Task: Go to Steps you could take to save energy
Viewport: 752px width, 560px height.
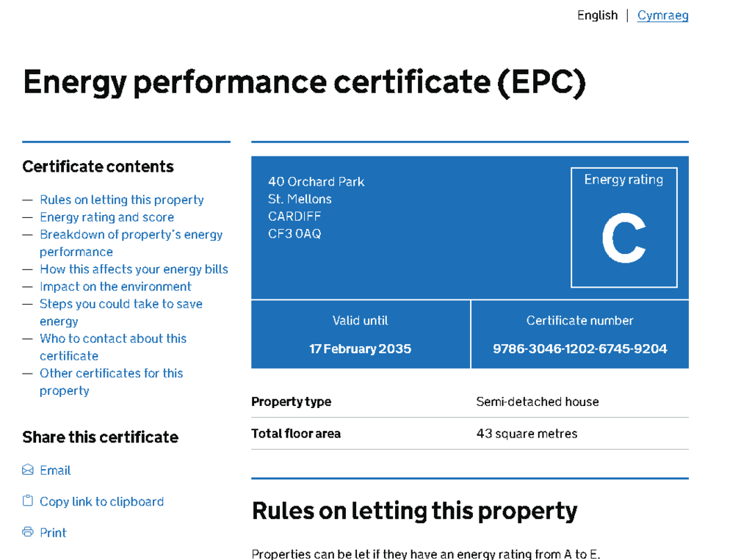Action: [121, 312]
